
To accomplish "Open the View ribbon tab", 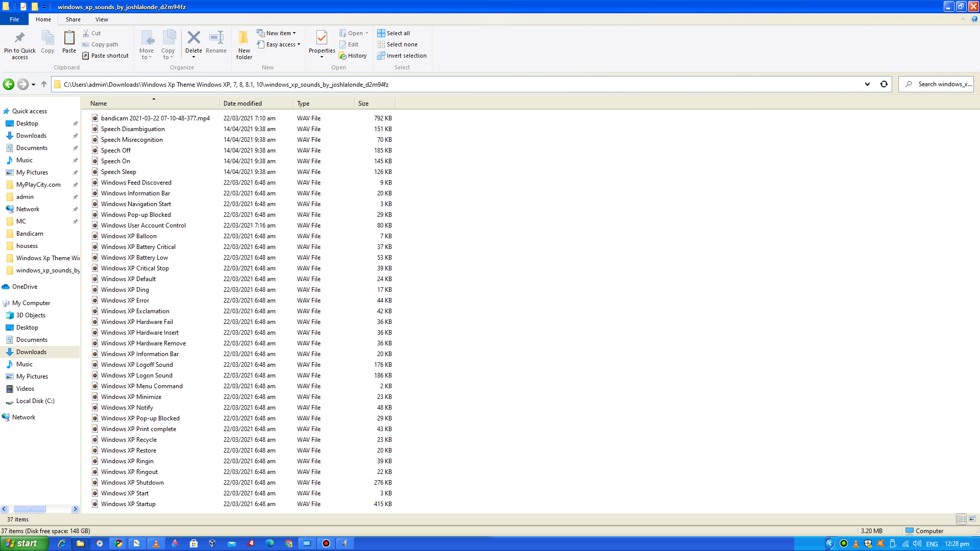I will [x=102, y=19].
